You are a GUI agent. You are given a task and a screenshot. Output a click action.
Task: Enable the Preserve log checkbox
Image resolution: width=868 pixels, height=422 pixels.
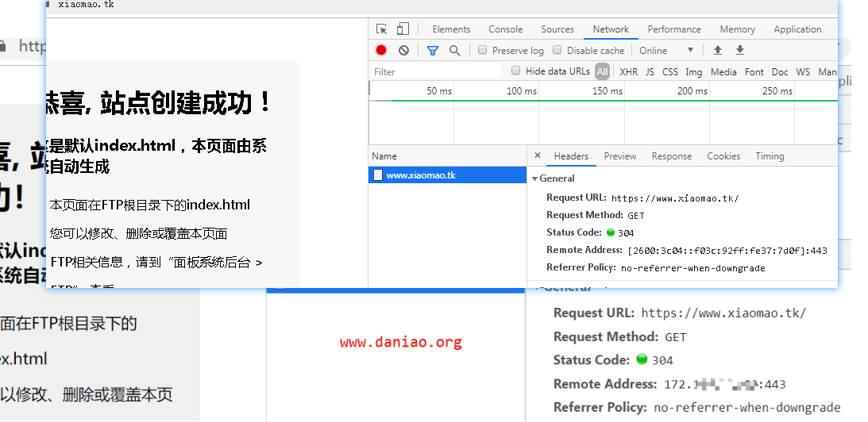(x=482, y=50)
